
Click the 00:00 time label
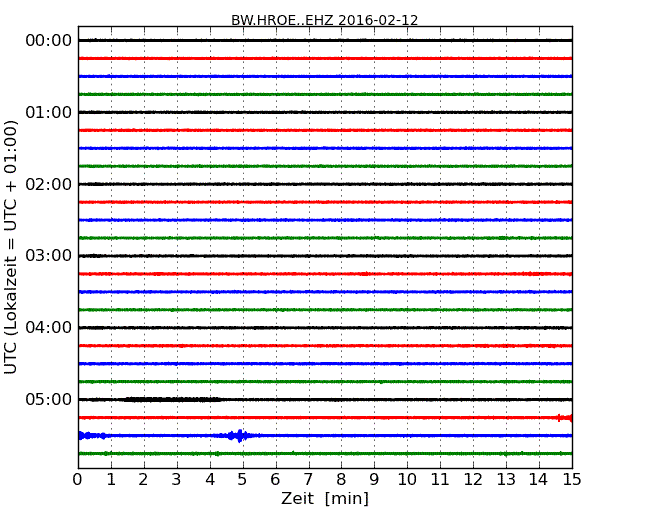click(x=49, y=41)
